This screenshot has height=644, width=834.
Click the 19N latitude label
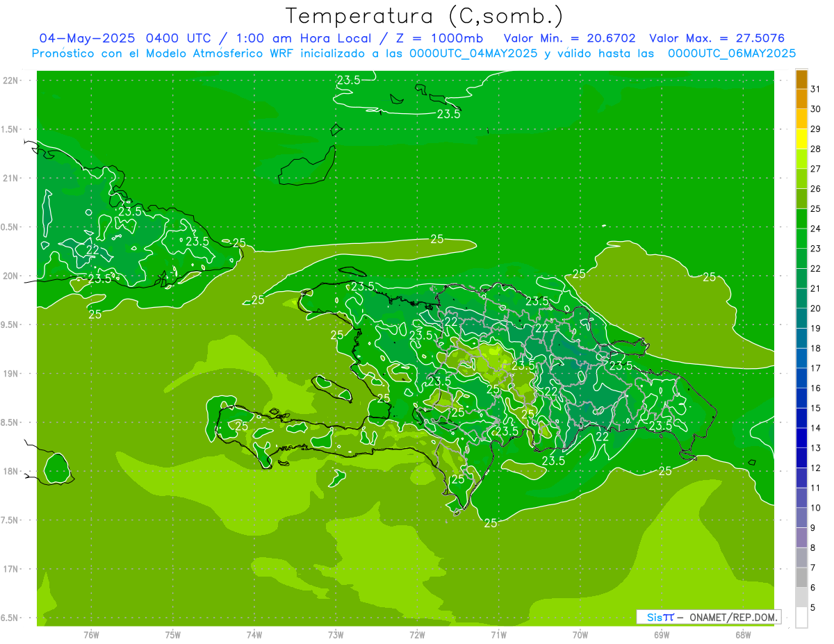coord(11,374)
